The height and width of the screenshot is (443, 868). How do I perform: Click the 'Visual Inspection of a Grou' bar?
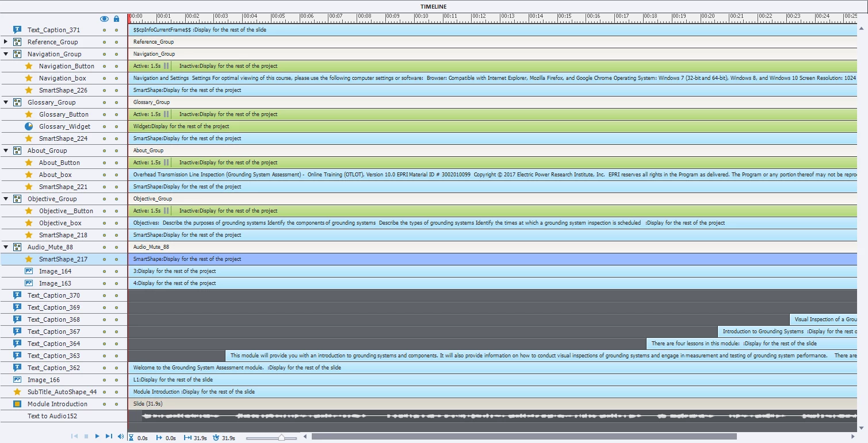tap(824, 319)
